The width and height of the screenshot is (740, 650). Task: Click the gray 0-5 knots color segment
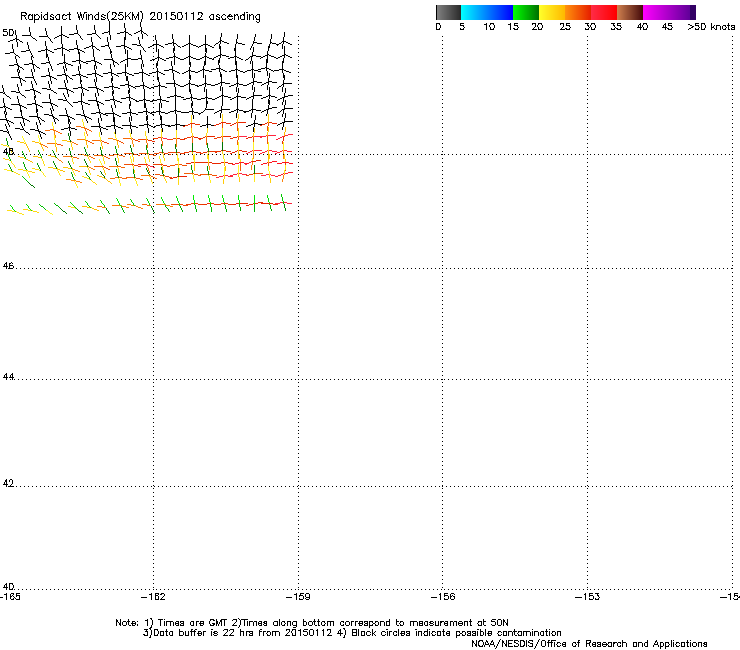(448, 12)
